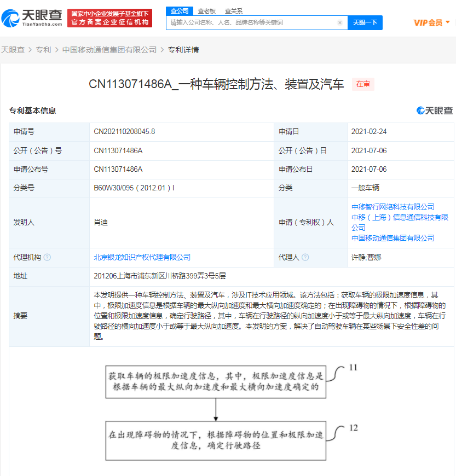Screen dimensions: 456x476
Task: Open the help icon next to 代理机构
Action: (47, 258)
